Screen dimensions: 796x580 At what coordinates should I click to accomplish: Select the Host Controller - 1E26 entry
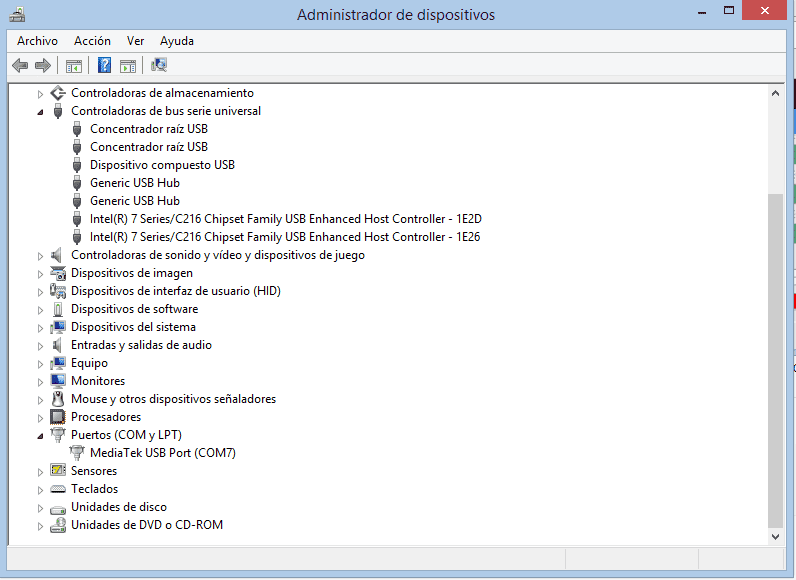click(x=285, y=237)
